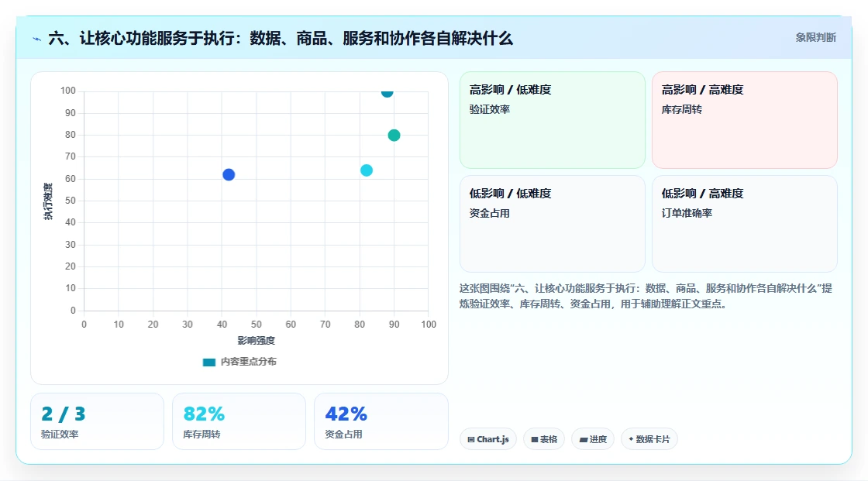Click the y-axis tick label 100
The height and width of the screenshot is (481, 868).
[68, 91]
